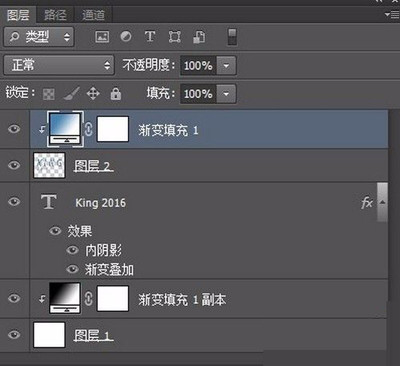Click the 渐变叠加 effect label

click(x=109, y=269)
